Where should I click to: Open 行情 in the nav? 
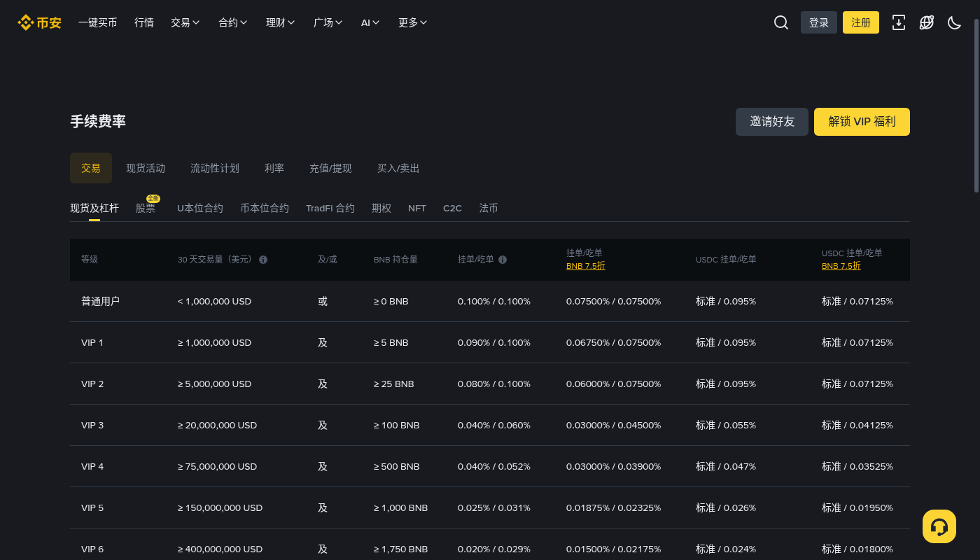click(144, 22)
